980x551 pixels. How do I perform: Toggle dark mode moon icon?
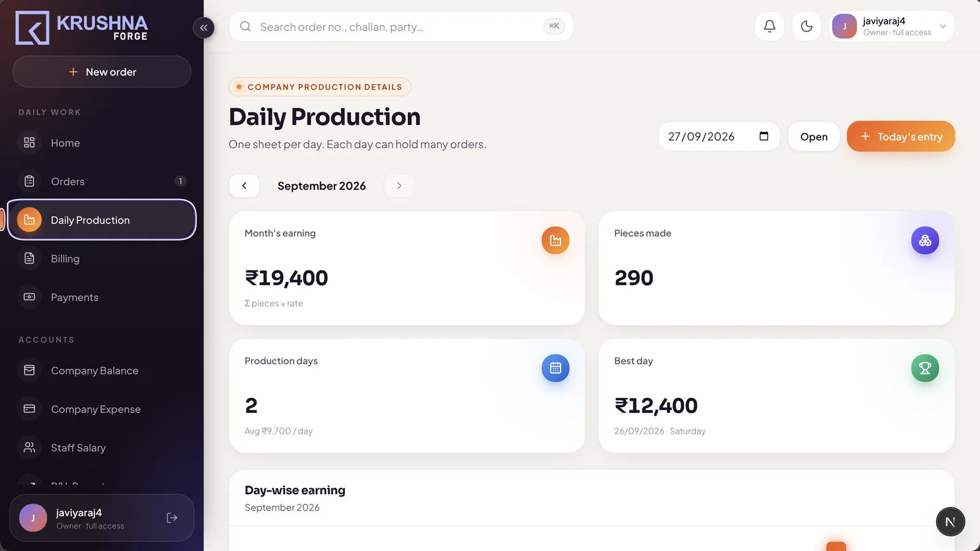[x=807, y=26]
